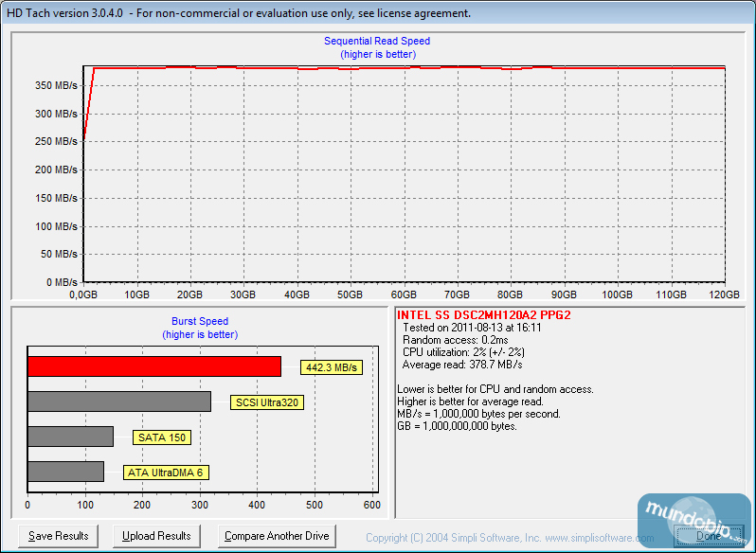The image size is (756, 553).
Task: Click the 'CPU utilization: 2% (+/- 2%)' line
Action: coord(464,352)
